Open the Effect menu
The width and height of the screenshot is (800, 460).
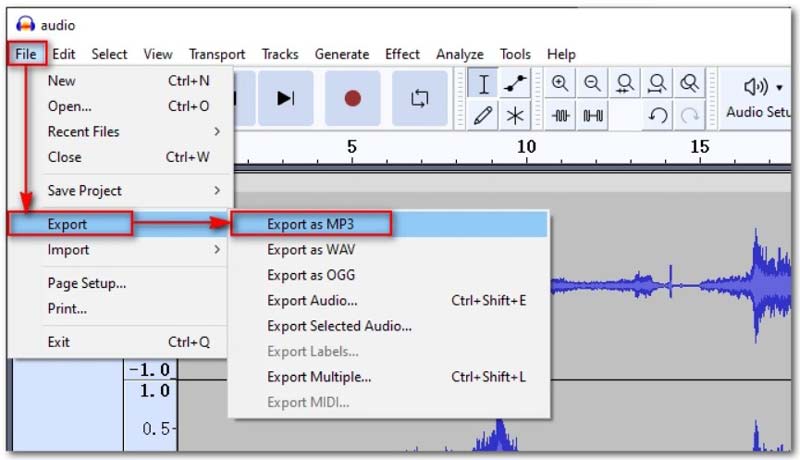[402, 54]
